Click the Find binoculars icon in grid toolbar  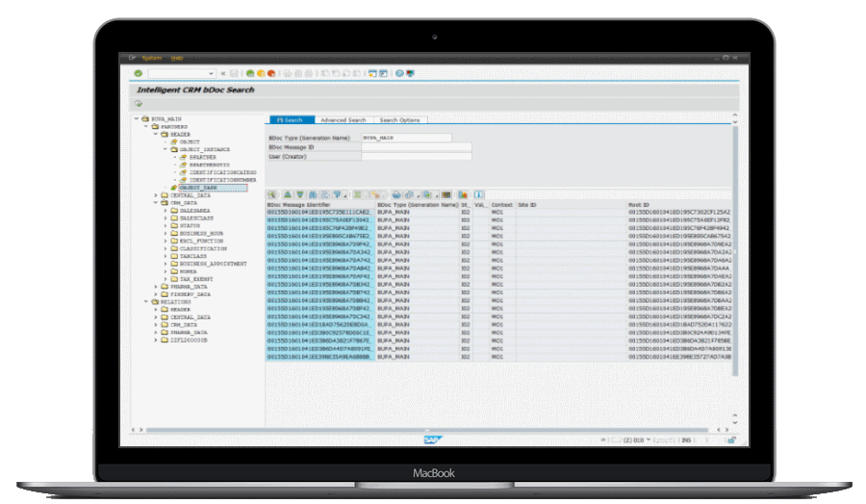[313, 195]
